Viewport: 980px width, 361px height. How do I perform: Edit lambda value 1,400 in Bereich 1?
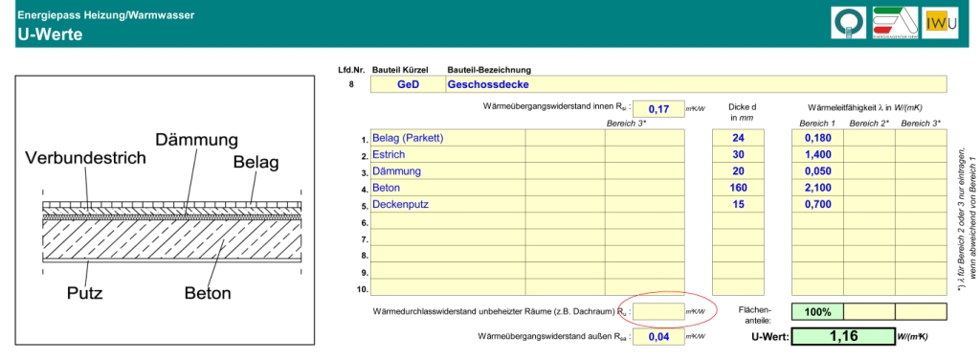817,154
